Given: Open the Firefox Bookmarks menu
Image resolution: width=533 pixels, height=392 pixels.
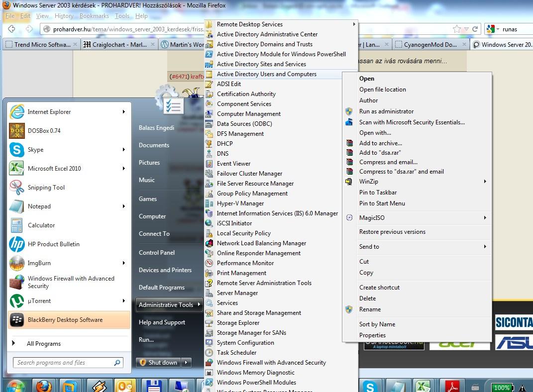Looking at the screenshot, I should tap(94, 16).
